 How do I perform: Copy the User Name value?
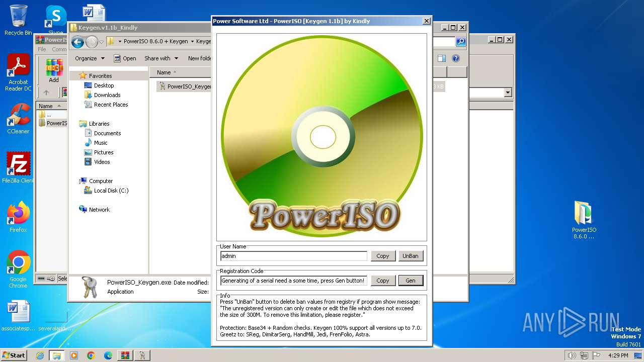tap(383, 256)
